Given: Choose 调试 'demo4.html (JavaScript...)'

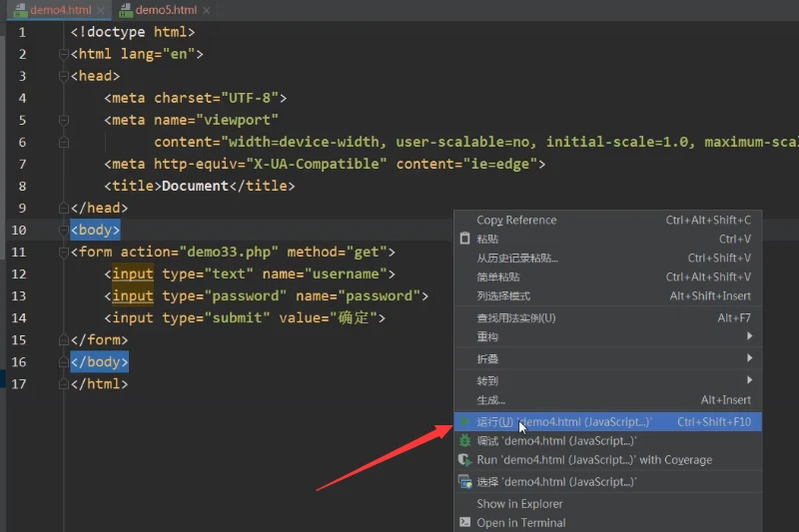Looking at the screenshot, I should (x=608, y=440).
